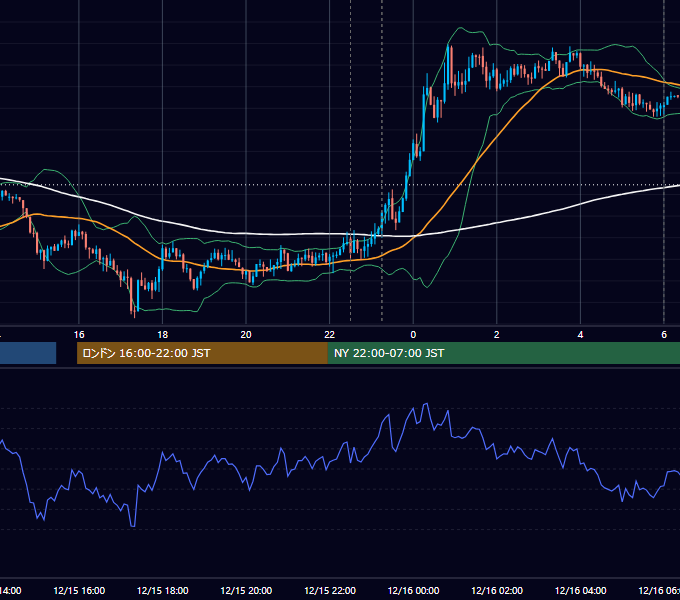The height and width of the screenshot is (600, 680).
Task: Click the 20 hour label on price chart axis
Action: pos(246,335)
